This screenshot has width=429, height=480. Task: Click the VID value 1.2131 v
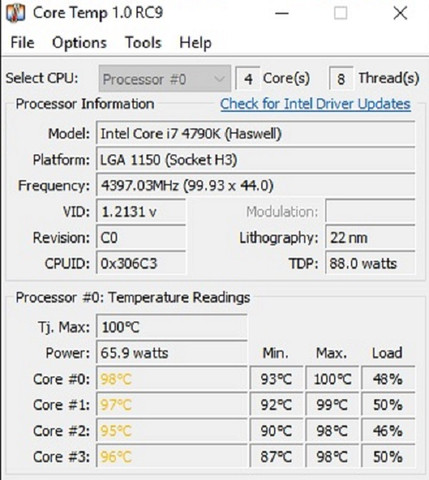click(141, 211)
